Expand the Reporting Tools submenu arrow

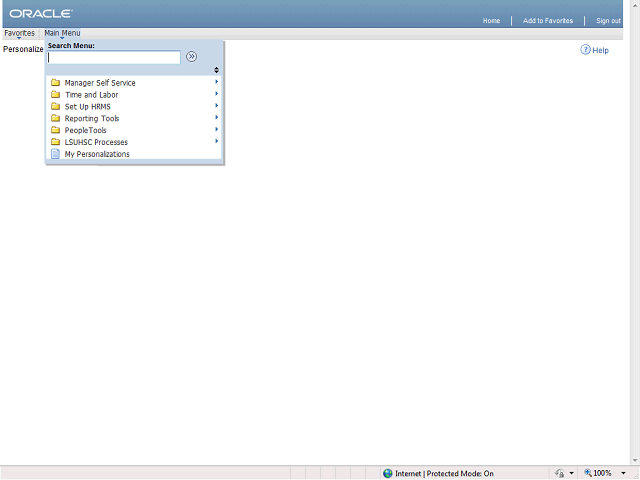coord(216,117)
